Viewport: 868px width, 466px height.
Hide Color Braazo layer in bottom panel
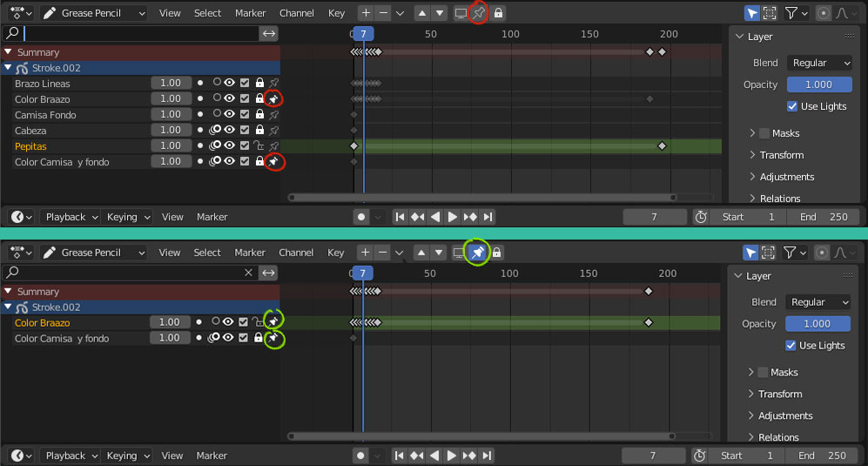pos(228,322)
